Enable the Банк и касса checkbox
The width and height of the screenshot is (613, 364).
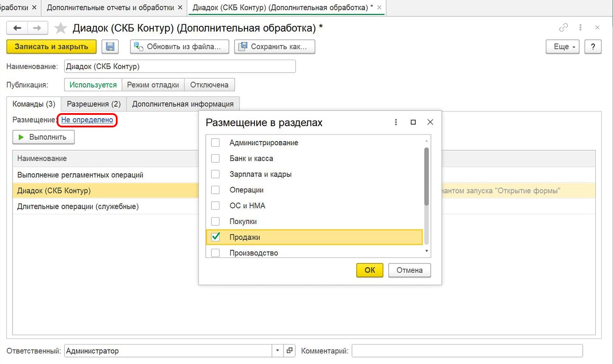215,158
